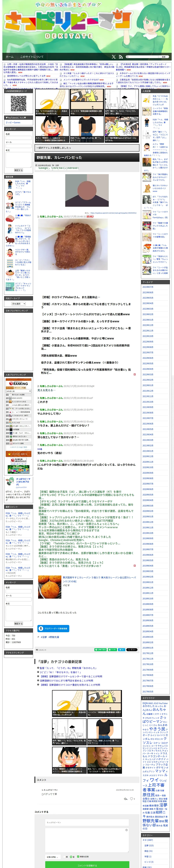Open the 淫夢 (525) category link
174x868 pixels.
tap(149, 845)
